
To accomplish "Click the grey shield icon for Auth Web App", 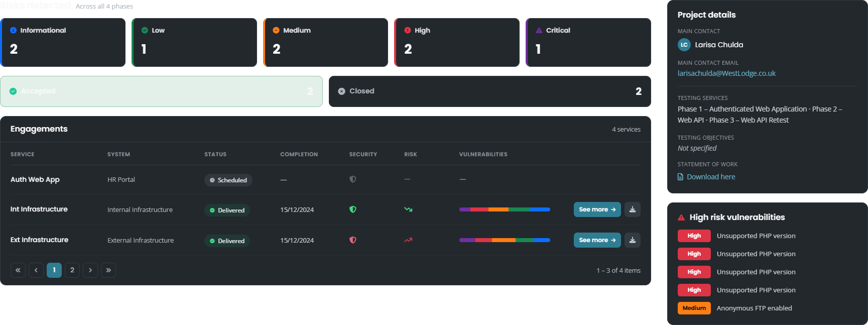I will point(353,179).
